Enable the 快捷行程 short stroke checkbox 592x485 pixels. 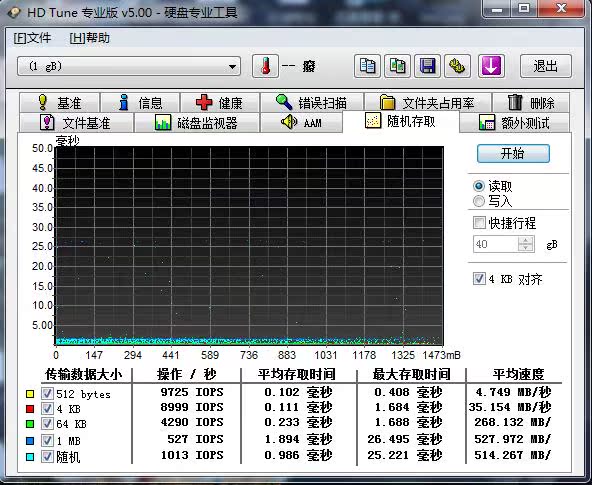click(x=479, y=223)
